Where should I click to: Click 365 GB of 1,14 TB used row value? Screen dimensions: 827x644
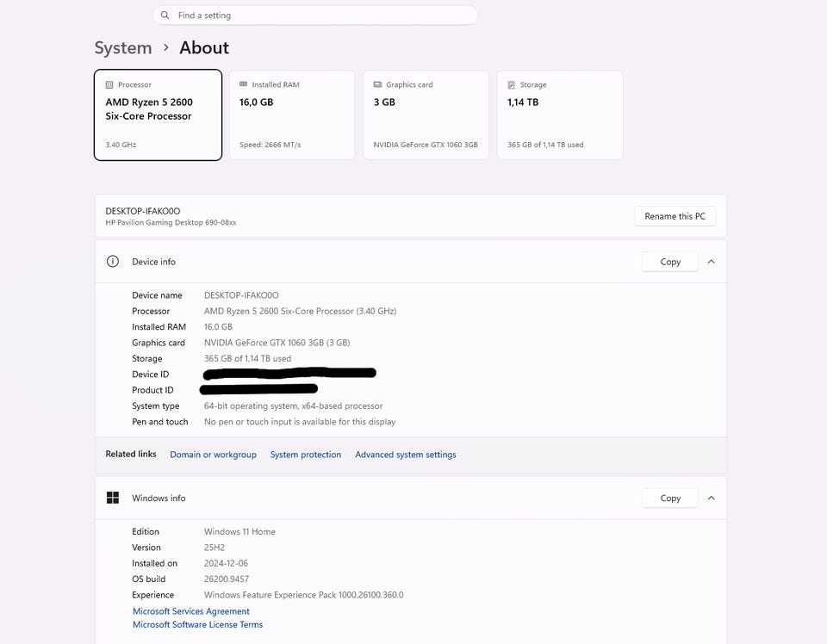[x=247, y=358]
